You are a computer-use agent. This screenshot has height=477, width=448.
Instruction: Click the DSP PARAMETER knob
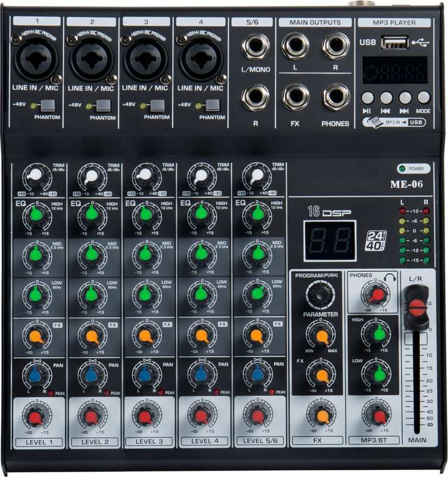[322, 336]
